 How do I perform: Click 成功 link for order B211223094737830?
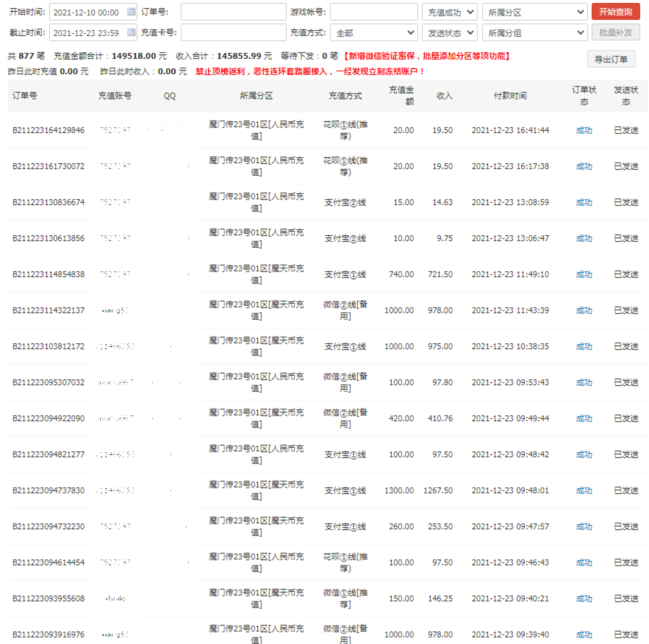point(584,490)
